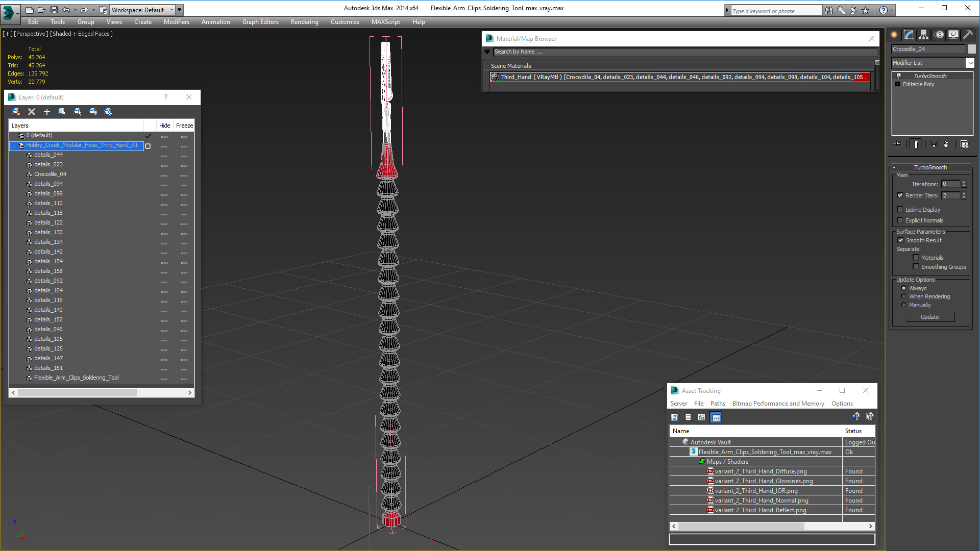The width and height of the screenshot is (980, 551).
Task: Open Paths menu in Asset Tracking
Action: pos(717,404)
